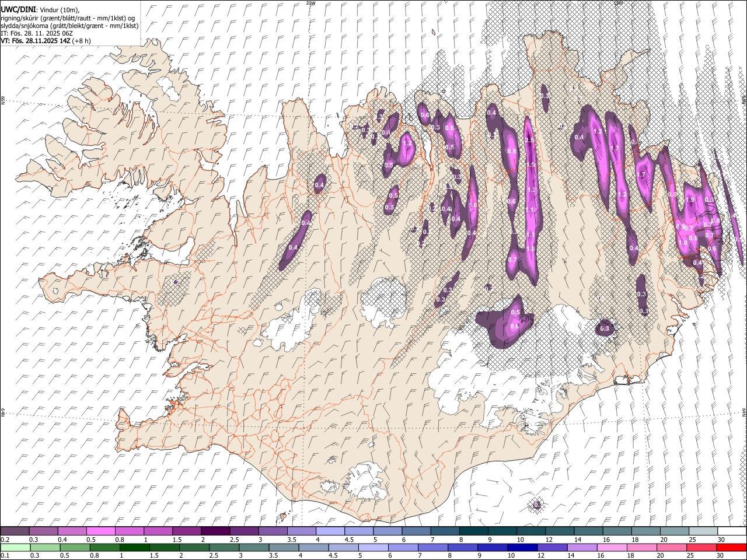Select upper legend swatch between 20 and 25
747x560 pixels.
coord(675,531)
